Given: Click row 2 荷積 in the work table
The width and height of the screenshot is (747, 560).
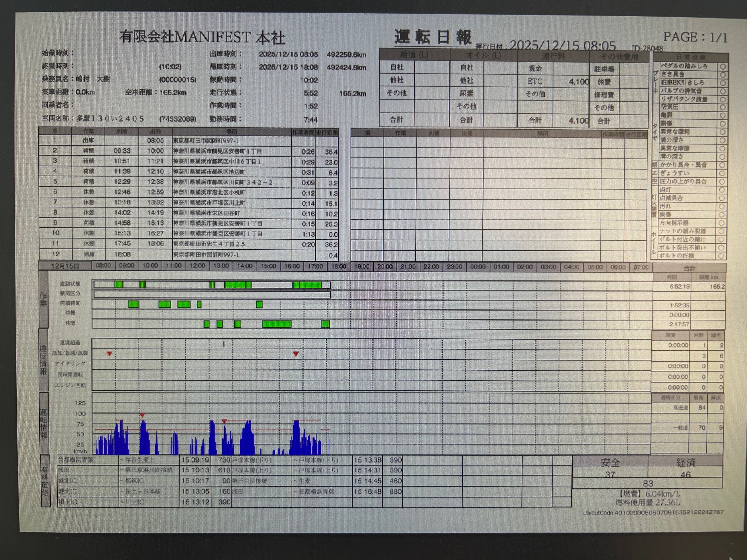Looking at the screenshot, I should click(89, 151).
